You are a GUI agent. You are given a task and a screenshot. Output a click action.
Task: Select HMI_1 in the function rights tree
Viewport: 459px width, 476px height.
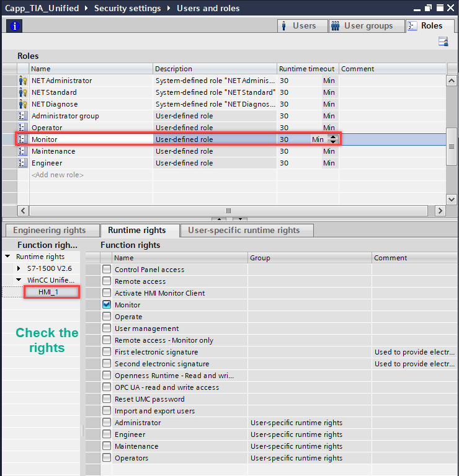(52, 292)
